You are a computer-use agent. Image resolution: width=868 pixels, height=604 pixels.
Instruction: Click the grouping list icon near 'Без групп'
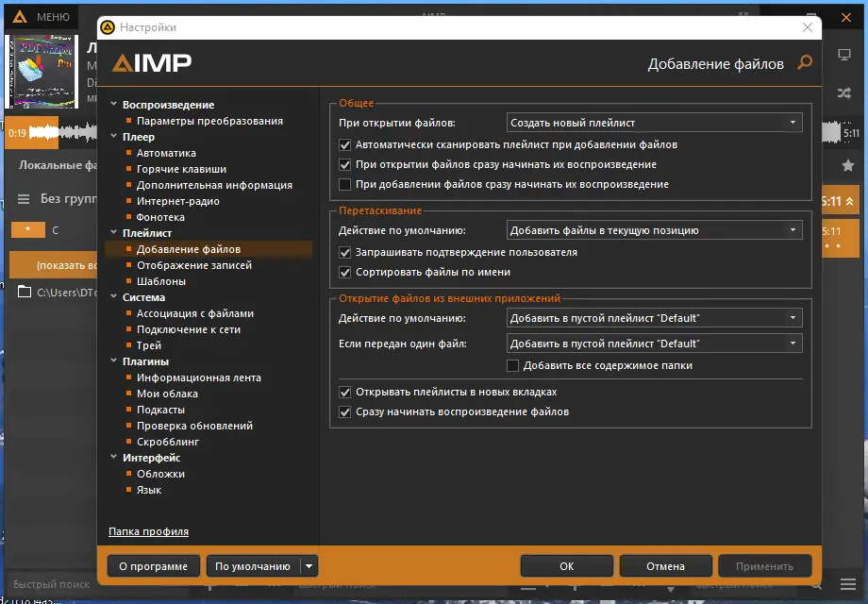click(24, 198)
